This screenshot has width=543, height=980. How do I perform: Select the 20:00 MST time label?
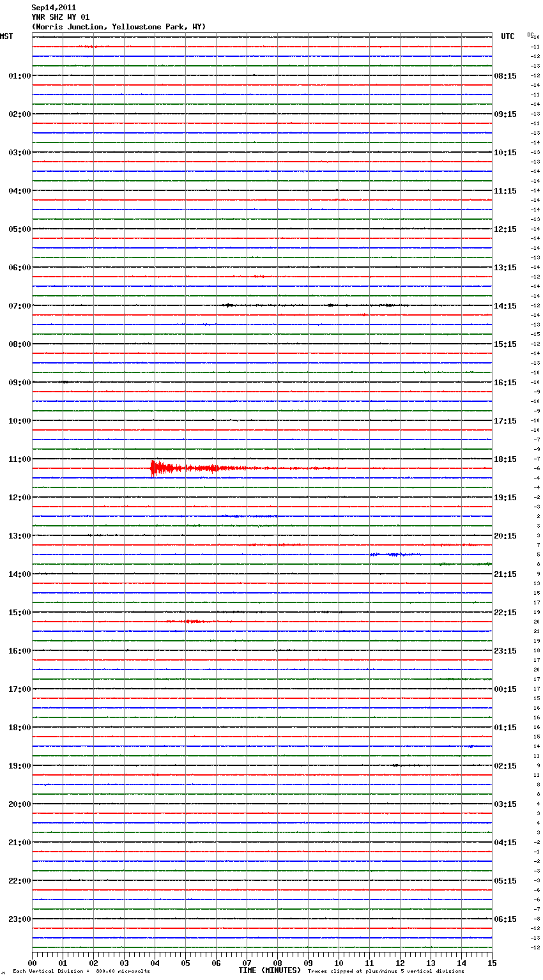pos(19,804)
